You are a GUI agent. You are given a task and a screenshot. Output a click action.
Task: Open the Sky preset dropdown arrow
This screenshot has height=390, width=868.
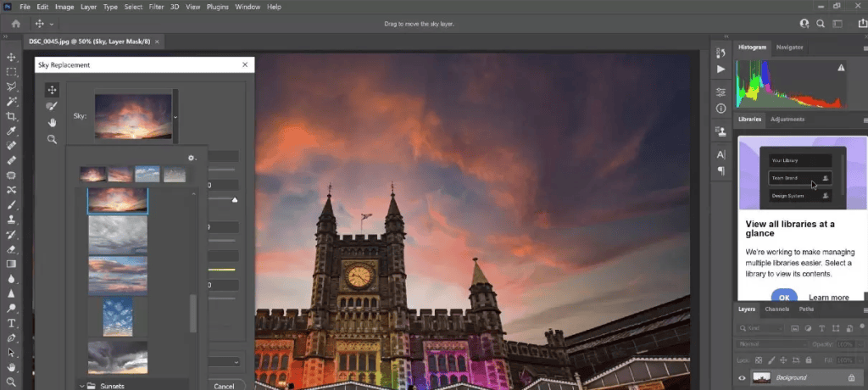coord(175,116)
